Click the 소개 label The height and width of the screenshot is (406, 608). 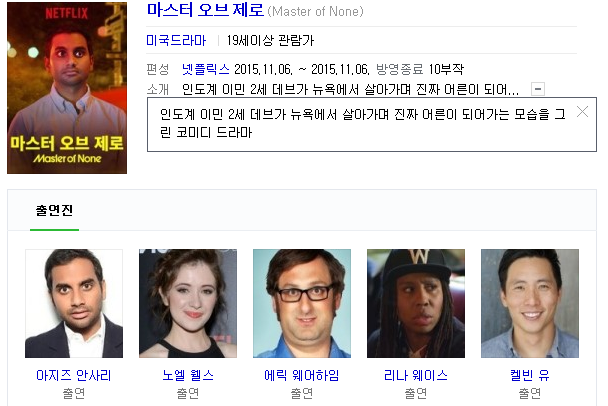tap(158, 90)
